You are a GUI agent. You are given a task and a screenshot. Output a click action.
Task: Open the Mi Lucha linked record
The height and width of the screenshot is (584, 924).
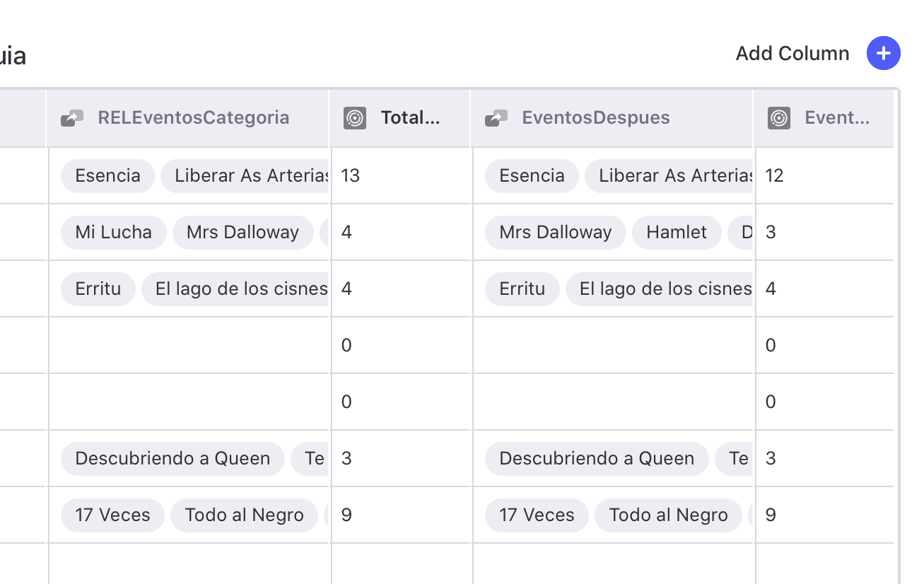[x=113, y=233]
